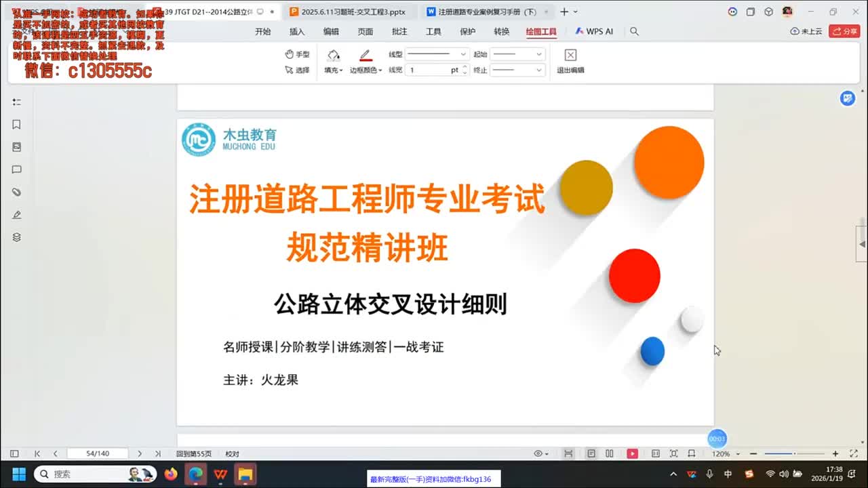Open the attachments clip panel in sidebar
This screenshot has height=488, width=868.
(x=17, y=192)
